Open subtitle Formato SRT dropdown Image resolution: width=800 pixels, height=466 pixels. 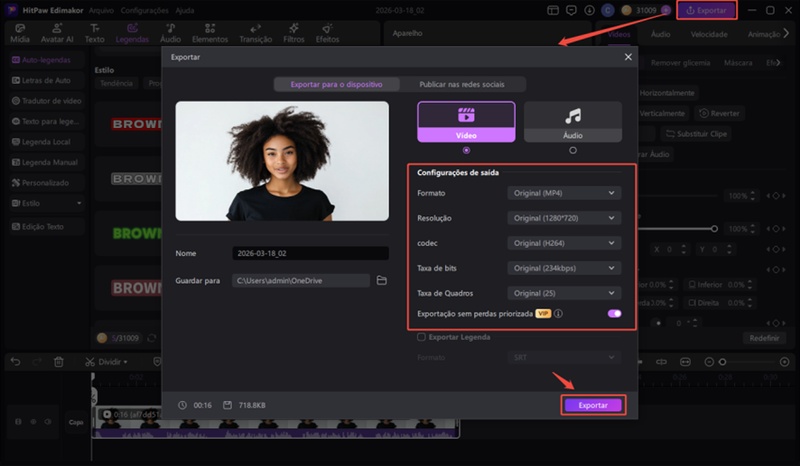point(564,357)
